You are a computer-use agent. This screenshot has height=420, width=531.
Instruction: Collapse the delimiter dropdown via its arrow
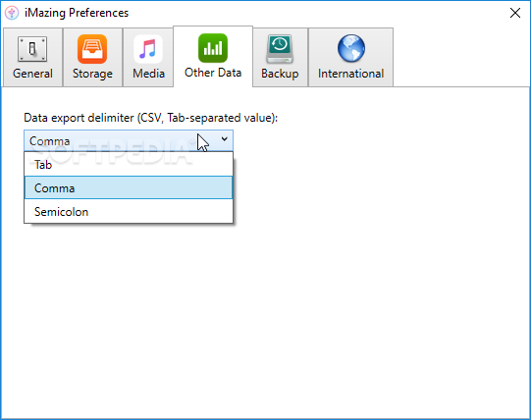coord(224,139)
